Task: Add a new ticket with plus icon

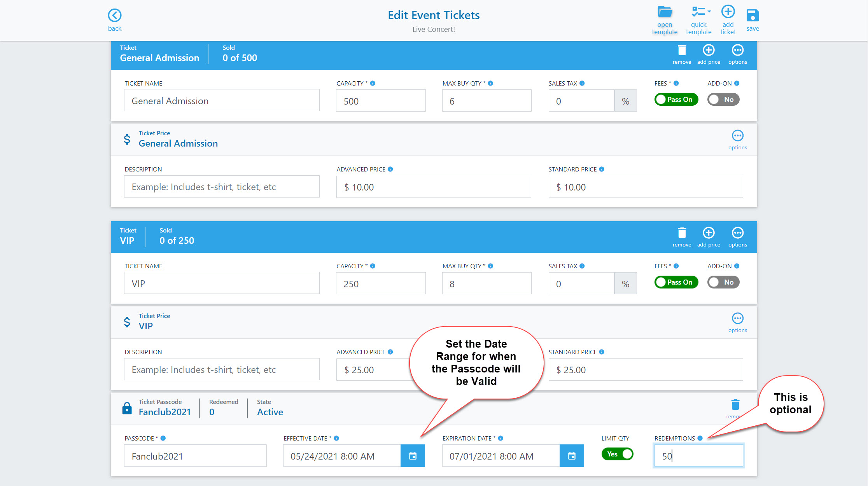Action: [728, 12]
